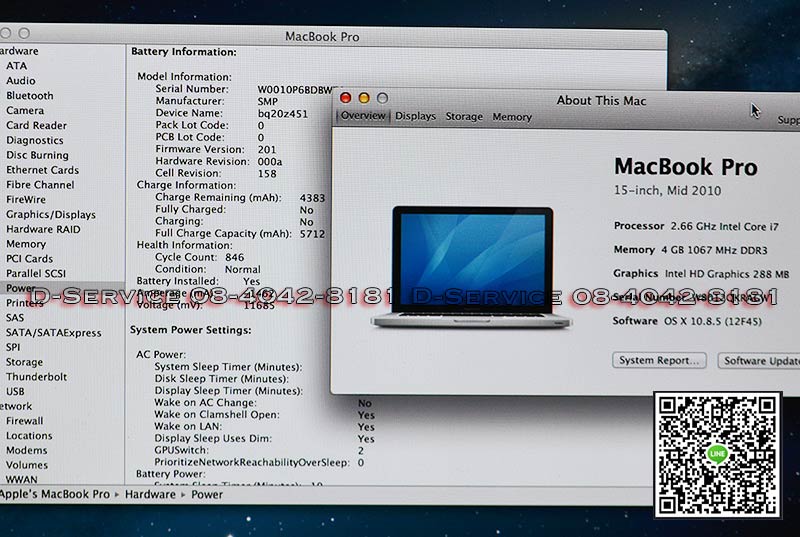
Task: Select Memory in the System Report sidebar
Action: coord(26,244)
